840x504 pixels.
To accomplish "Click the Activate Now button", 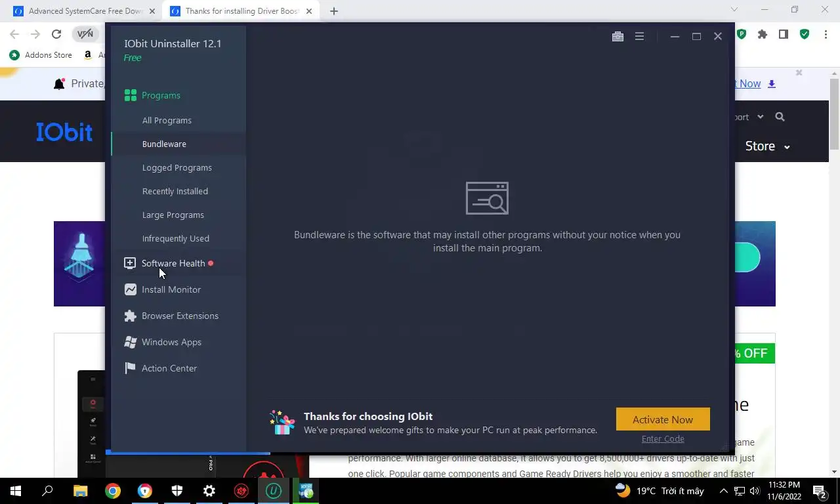I will point(663,419).
